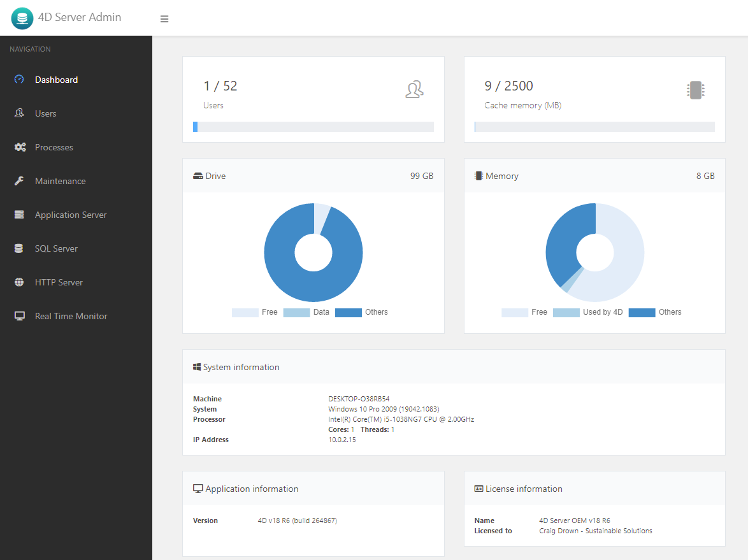Screen dimensions: 748x560
Task: Click the Drive donut chart's Others segment
Action: coord(287,280)
